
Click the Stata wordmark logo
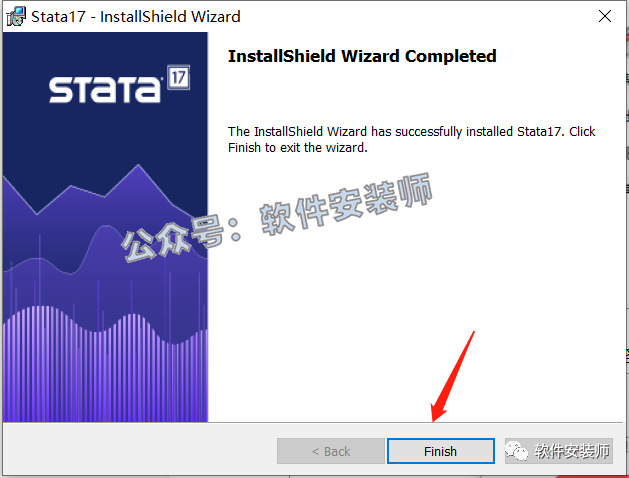[104, 89]
